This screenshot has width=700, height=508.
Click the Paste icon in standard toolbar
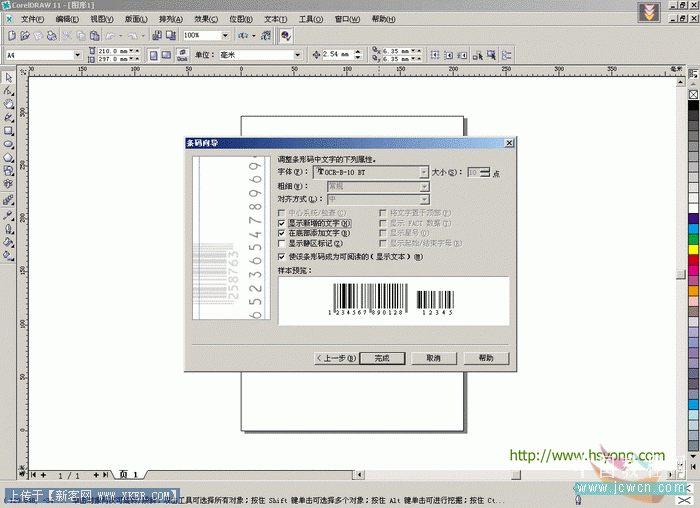(x=94, y=35)
